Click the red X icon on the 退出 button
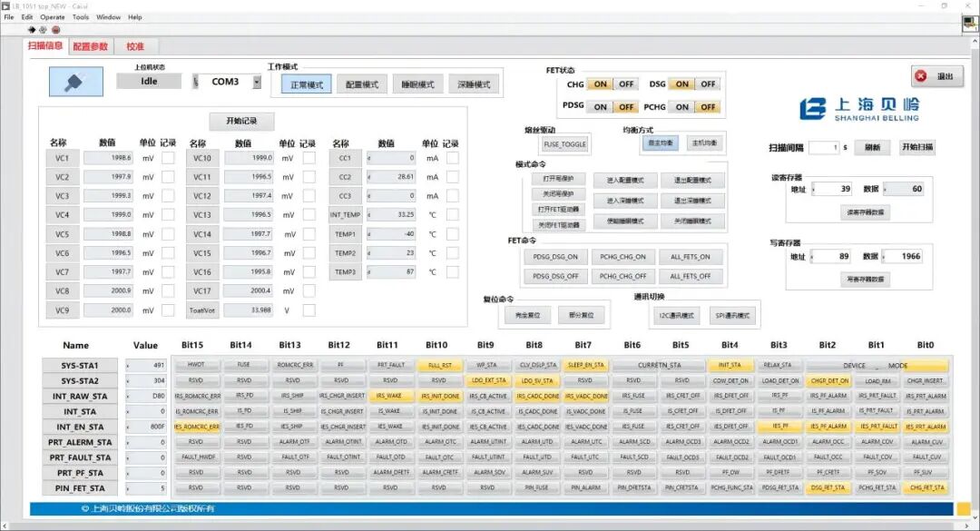 (921, 75)
